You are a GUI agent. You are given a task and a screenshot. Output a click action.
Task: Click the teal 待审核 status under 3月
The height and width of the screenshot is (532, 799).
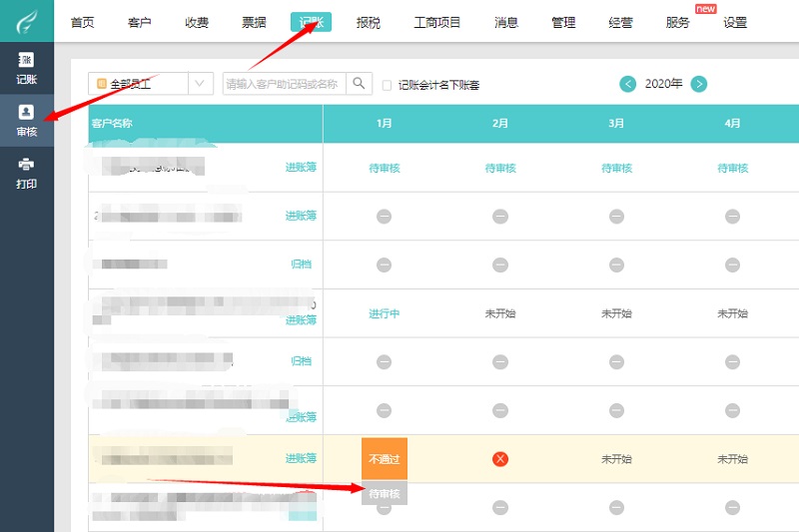click(x=616, y=168)
